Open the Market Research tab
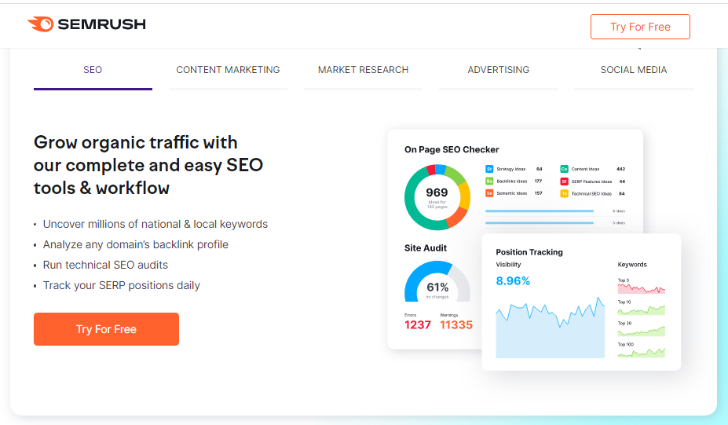728x425 pixels. pos(363,70)
